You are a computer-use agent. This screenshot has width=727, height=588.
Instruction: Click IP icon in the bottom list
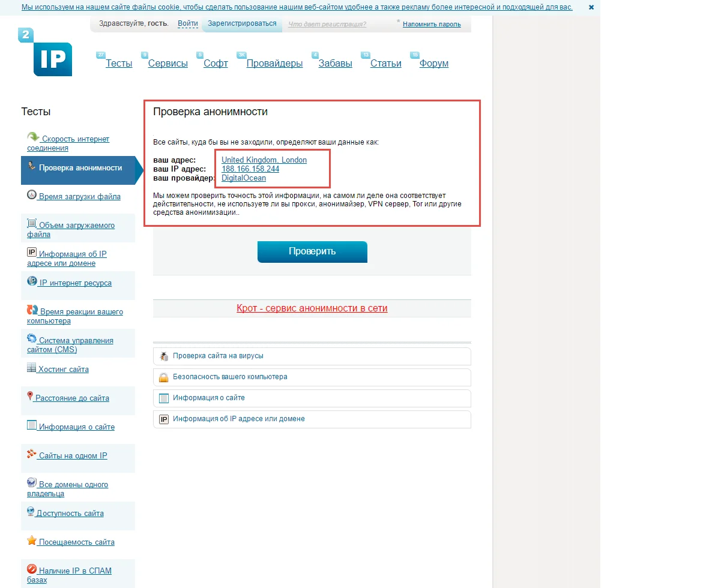pos(164,419)
